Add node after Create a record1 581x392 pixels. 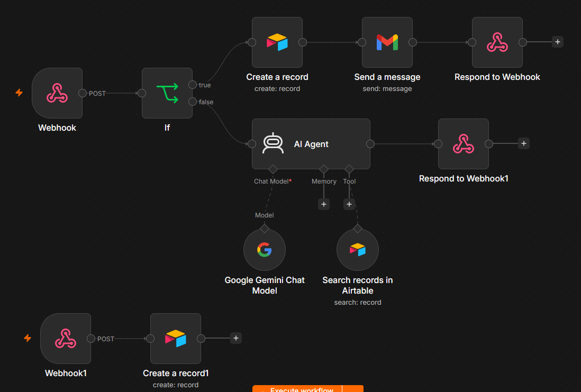pyautogui.click(x=236, y=338)
